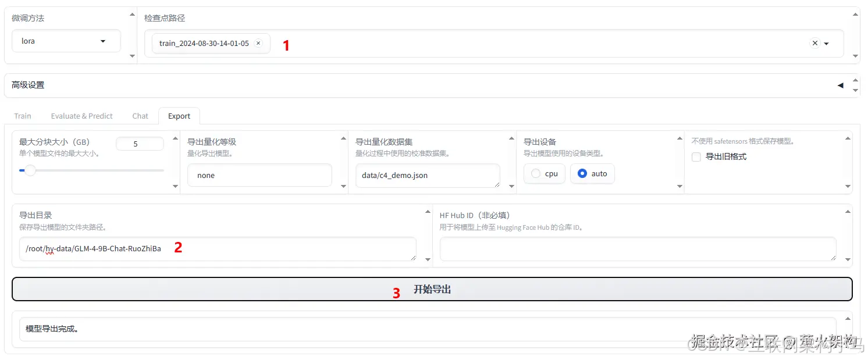Click the 模型导出完成 status box

click(428, 329)
